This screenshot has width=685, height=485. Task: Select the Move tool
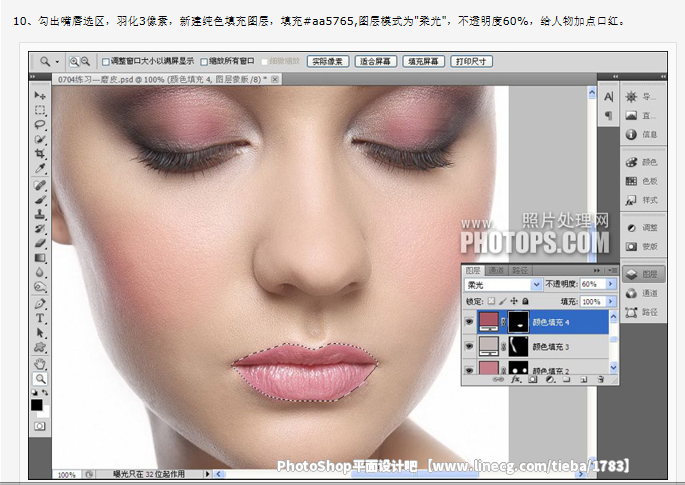point(40,95)
